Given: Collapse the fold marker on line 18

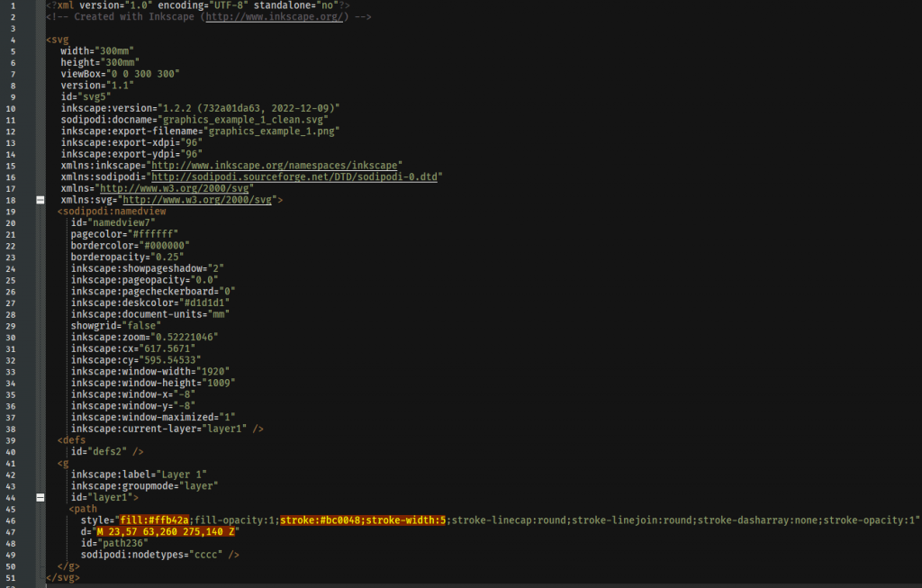Looking at the screenshot, I should pyautogui.click(x=40, y=200).
